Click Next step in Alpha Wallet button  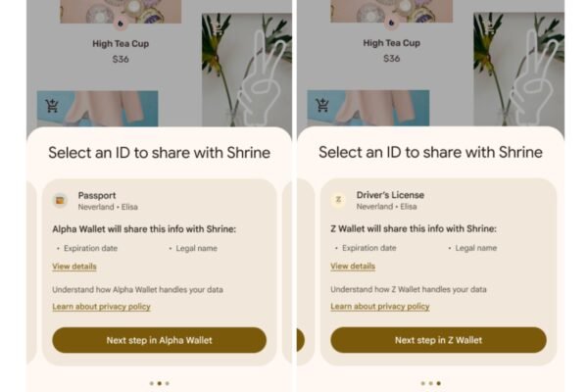[x=160, y=340]
